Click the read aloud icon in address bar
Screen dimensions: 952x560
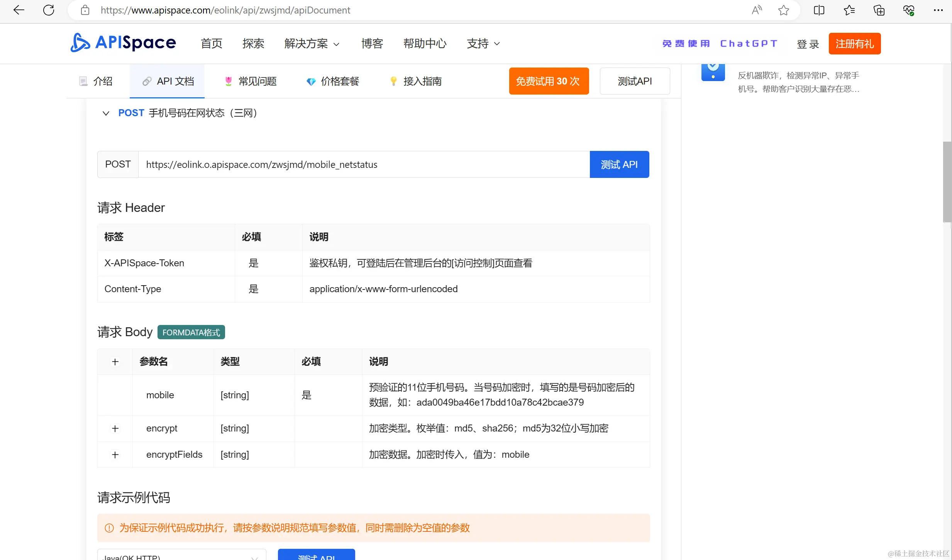point(757,10)
